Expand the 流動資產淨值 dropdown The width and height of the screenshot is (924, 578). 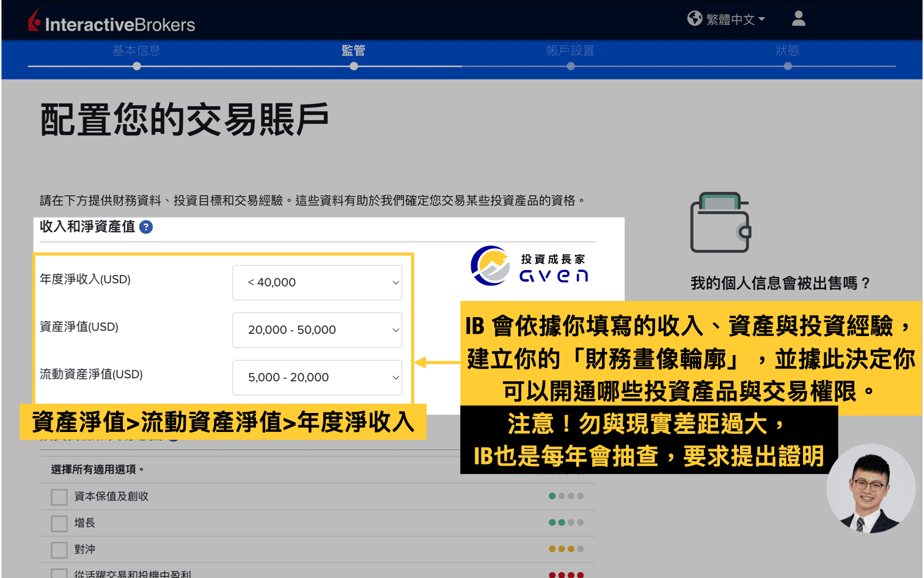click(x=317, y=378)
